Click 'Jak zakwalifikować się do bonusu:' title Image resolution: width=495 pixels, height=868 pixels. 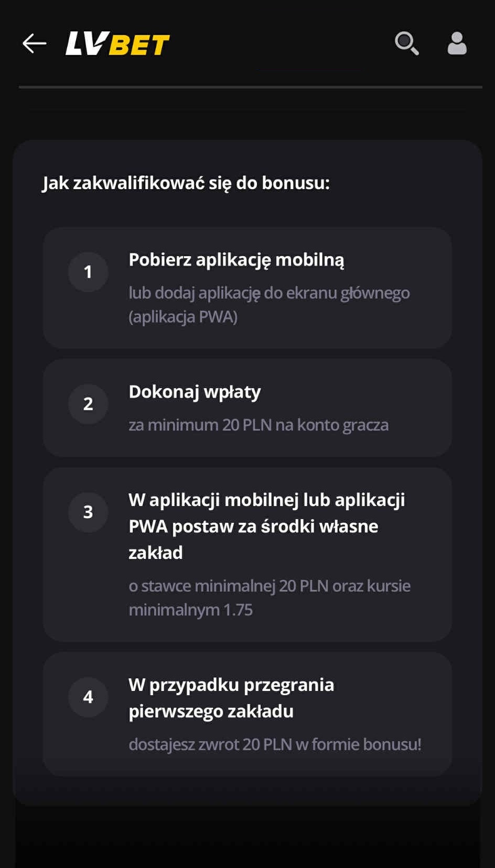tap(186, 183)
